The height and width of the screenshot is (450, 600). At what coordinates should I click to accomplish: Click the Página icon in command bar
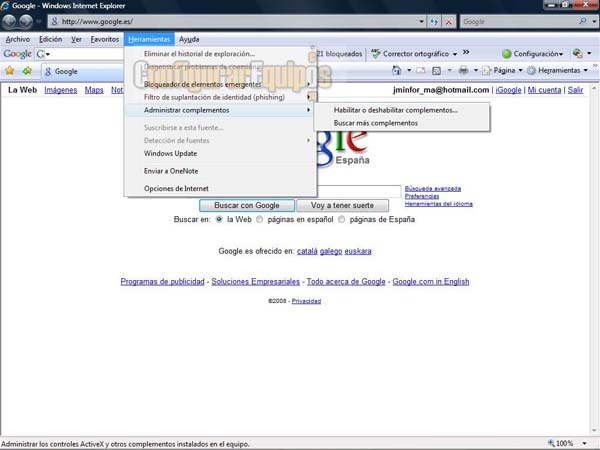click(486, 70)
